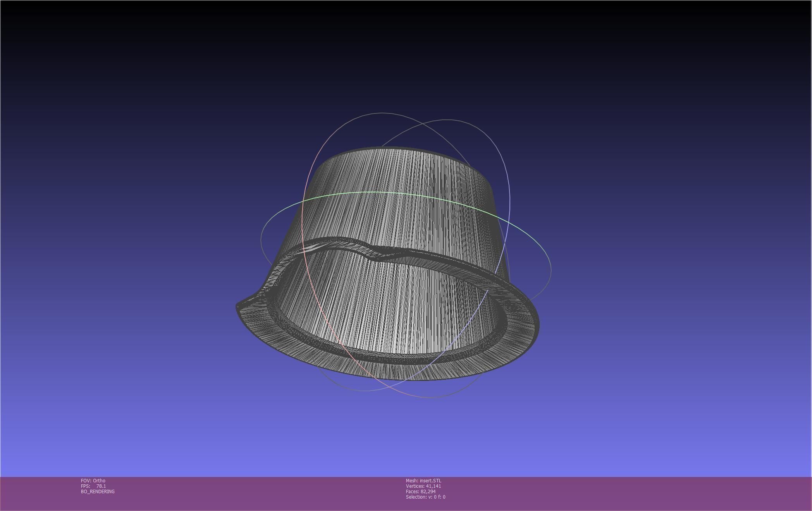Click the 'Faces: 82,294' count
The image size is (812, 511).
421,491
